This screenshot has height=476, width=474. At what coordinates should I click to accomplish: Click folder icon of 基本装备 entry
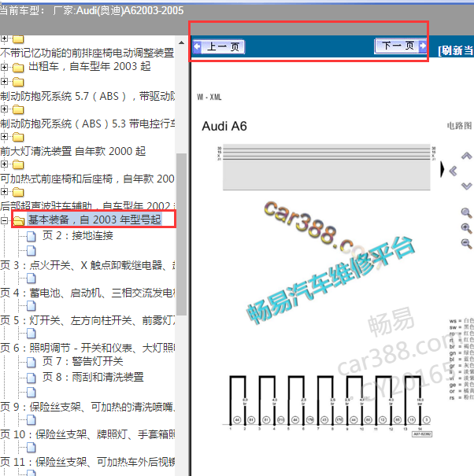point(18,221)
